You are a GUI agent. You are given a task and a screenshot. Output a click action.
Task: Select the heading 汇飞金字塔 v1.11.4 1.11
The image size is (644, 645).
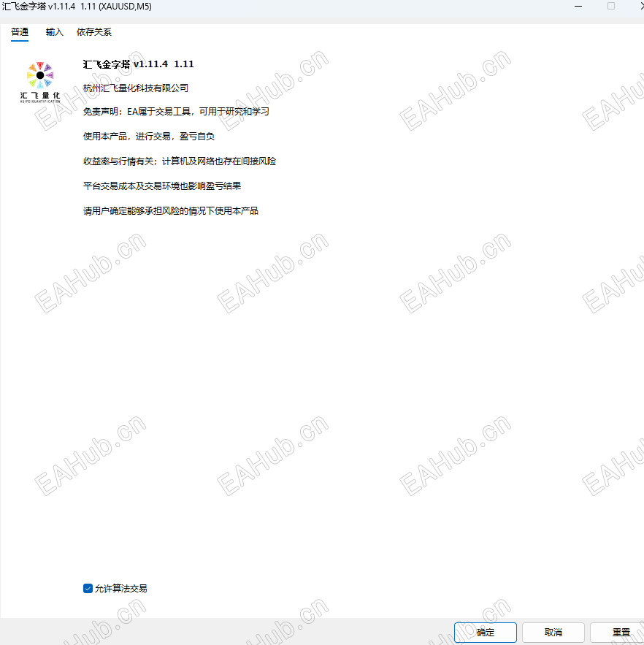click(138, 64)
